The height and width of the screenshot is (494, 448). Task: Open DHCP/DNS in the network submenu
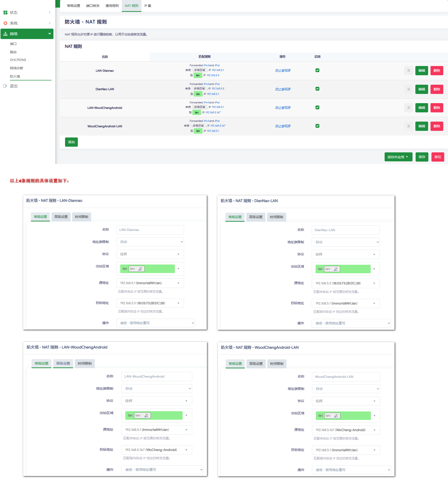(x=18, y=60)
